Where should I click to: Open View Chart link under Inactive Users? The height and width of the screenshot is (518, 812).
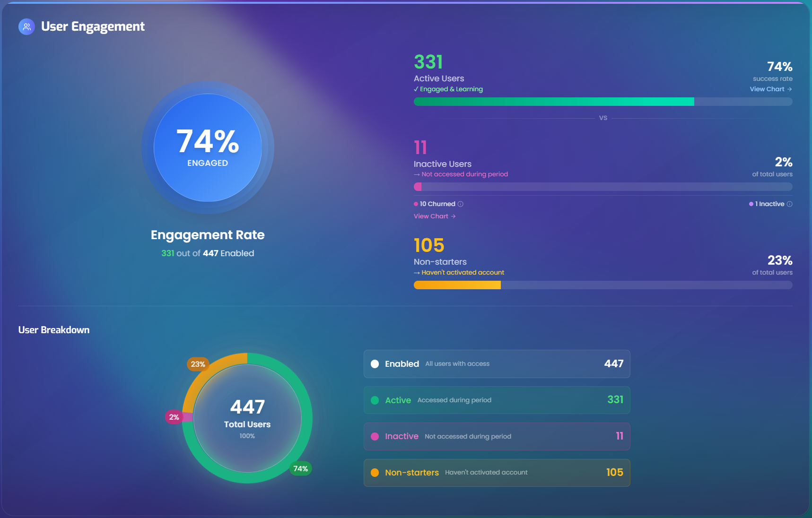coord(435,216)
